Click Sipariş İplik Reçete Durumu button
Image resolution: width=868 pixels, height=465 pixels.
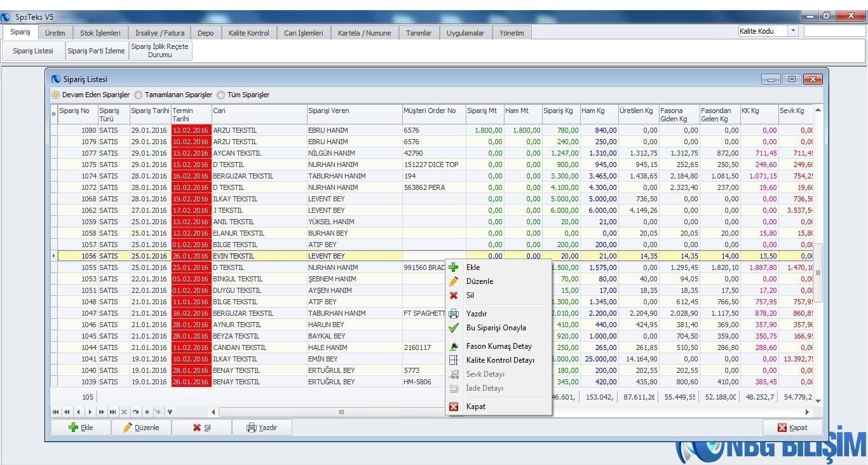click(x=160, y=51)
